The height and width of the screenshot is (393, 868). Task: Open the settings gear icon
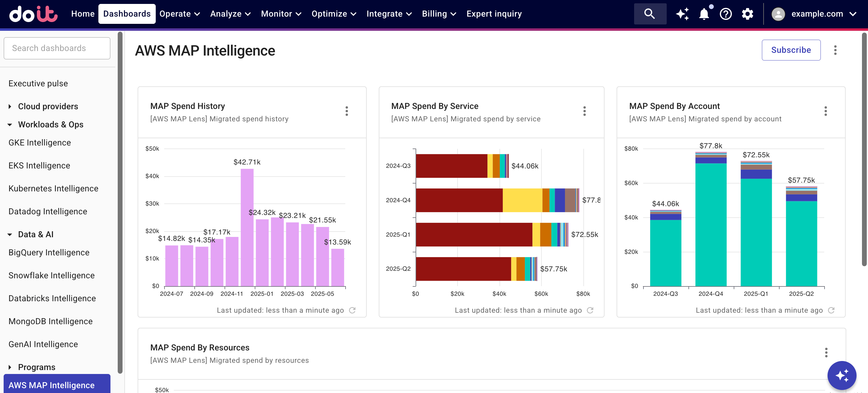pos(747,14)
